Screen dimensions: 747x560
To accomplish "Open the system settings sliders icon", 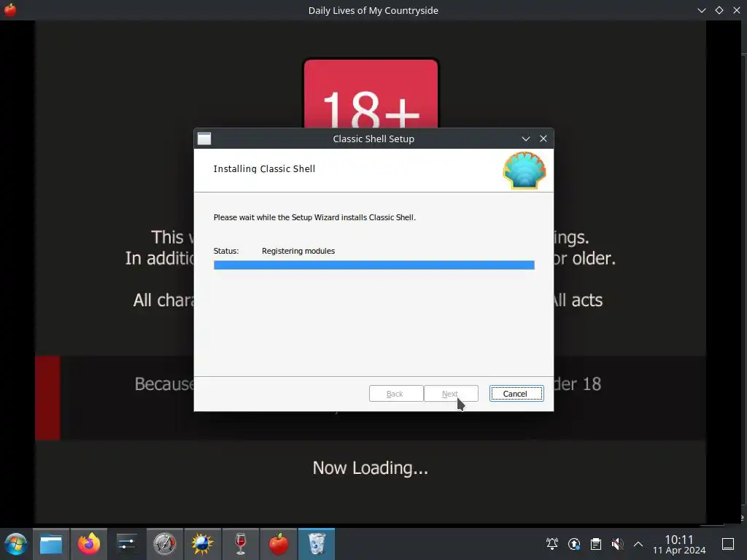I will click(x=127, y=544).
